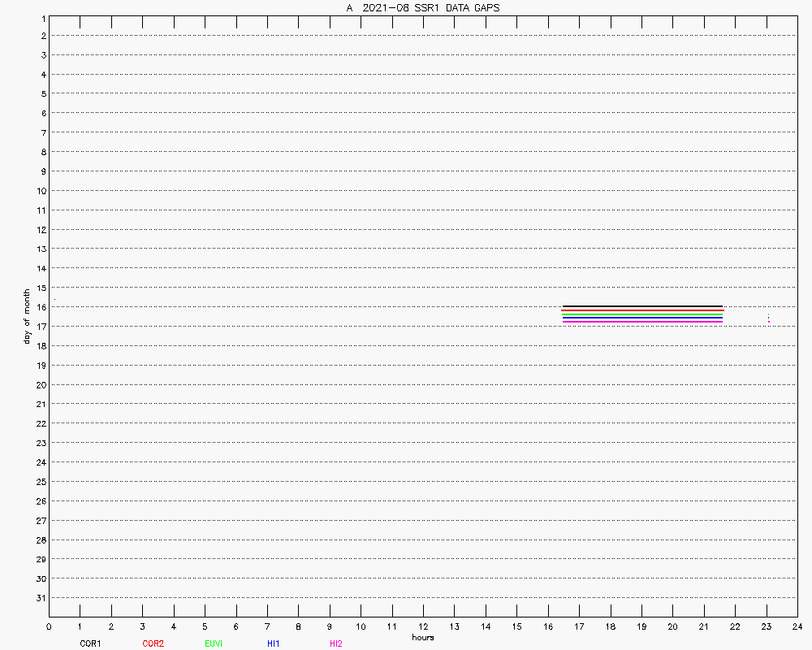The image size is (812, 650).
Task: Click the magenta HI2 legend label
Action: coord(335,643)
